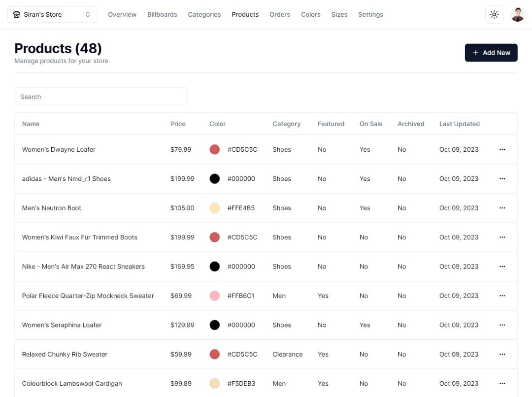Click the black swatch for Nike Air Max 270

(214, 266)
